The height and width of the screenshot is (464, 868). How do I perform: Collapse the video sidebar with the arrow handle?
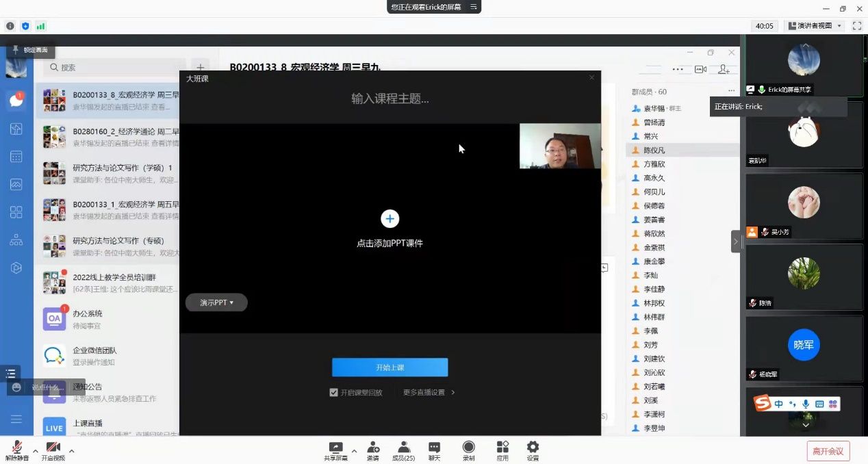tap(736, 242)
